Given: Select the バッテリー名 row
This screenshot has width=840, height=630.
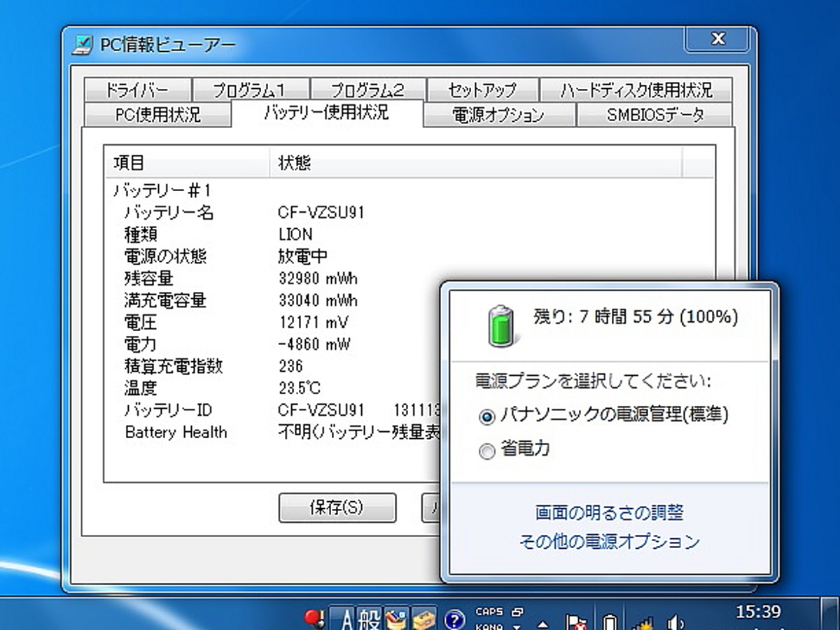Looking at the screenshot, I should [169, 212].
